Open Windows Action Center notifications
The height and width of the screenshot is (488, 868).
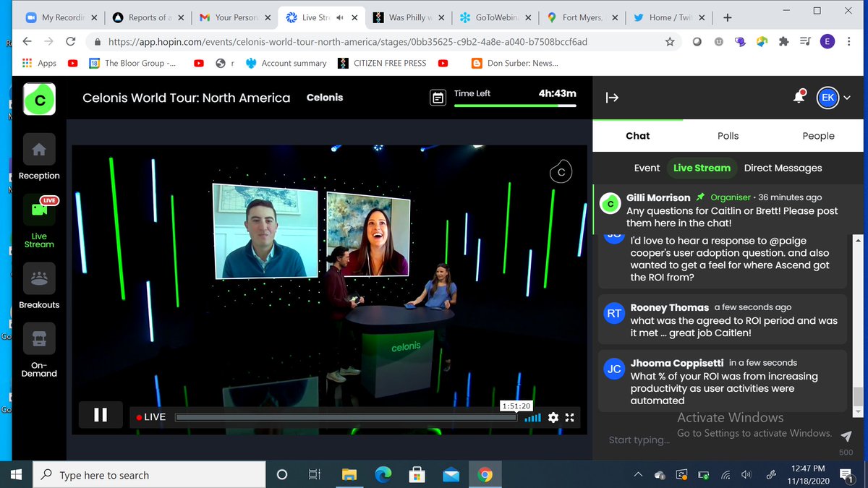pos(845,475)
